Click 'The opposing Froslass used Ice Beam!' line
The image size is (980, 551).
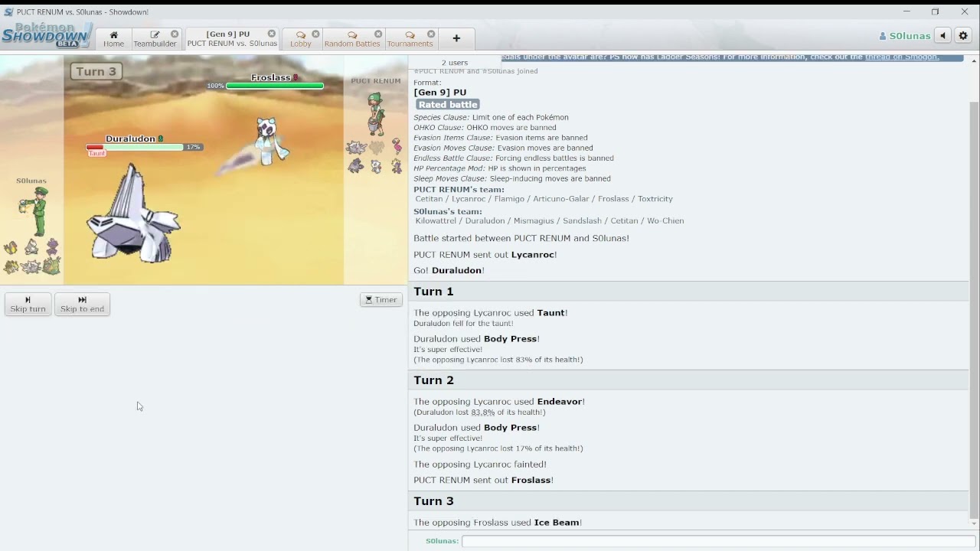pyautogui.click(x=498, y=523)
